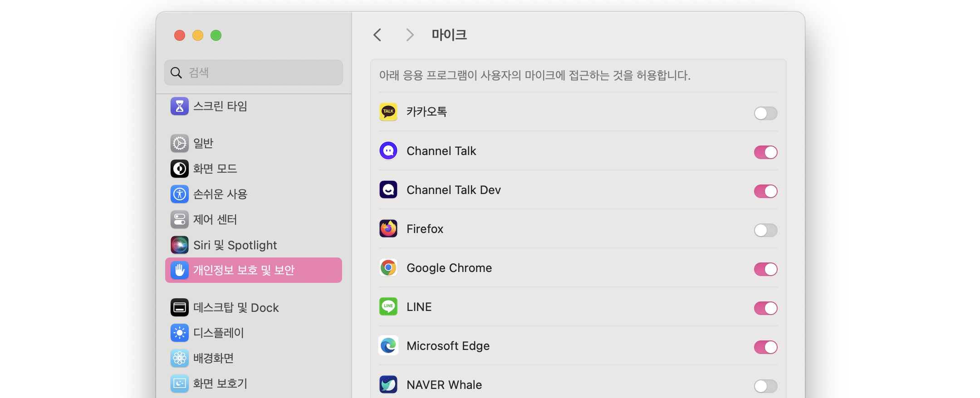Image resolution: width=980 pixels, height=398 pixels.
Task: Select 제어 센터 in sidebar
Action: 254,219
